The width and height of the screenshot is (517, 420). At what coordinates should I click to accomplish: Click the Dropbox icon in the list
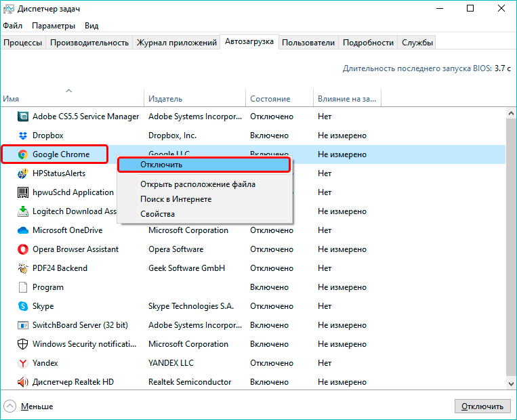(23, 135)
